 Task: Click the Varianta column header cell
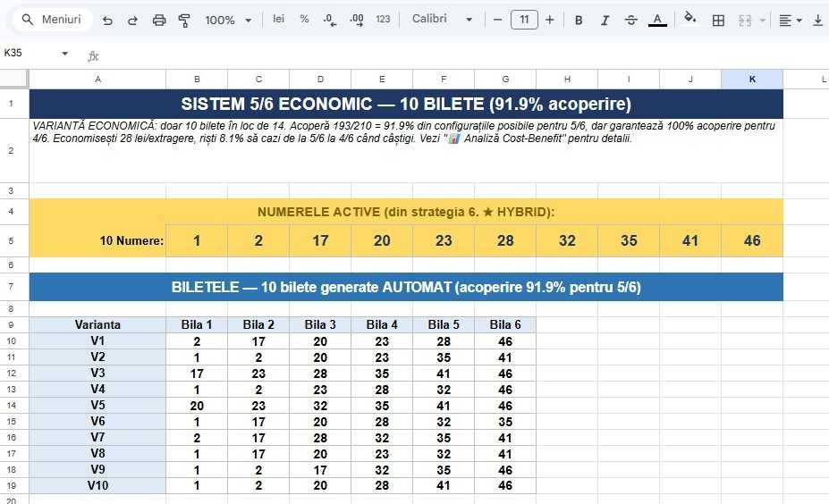point(97,325)
